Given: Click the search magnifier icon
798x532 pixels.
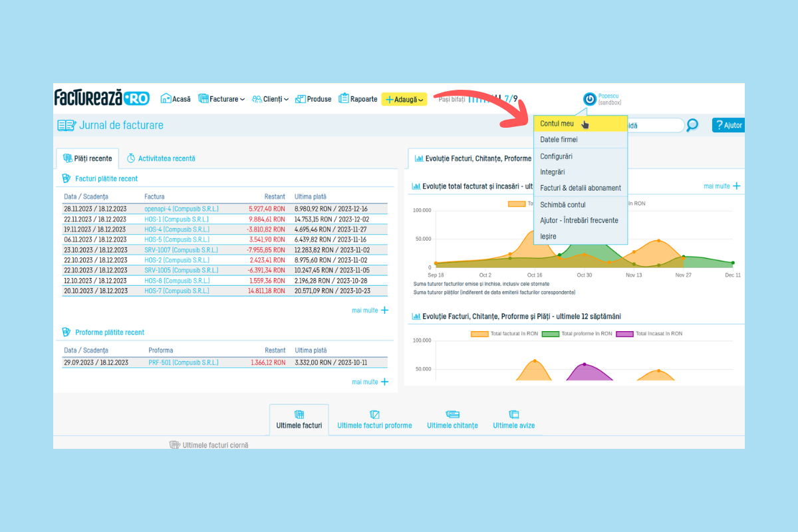Looking at the screenshot, I should [x=692, y=125].
